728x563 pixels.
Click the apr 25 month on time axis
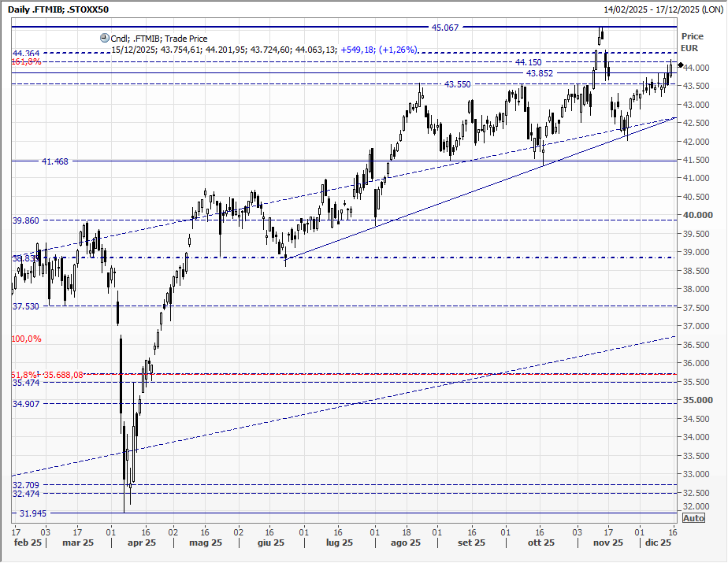[x=142, y=543]
